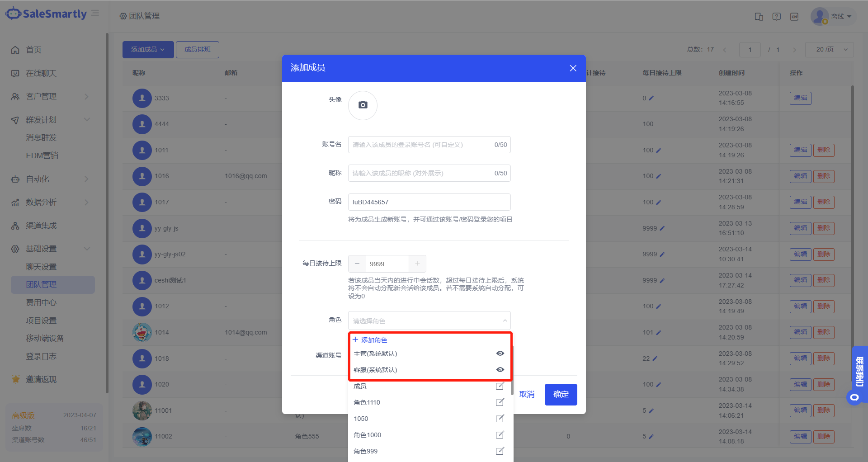The image size is (868, 462).
Task: Select EDM营销 submenu item
Action: (x=42, y=156)
